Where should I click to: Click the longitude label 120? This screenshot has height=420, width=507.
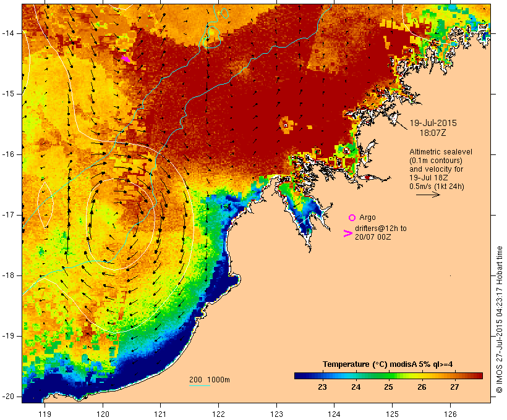103,414
